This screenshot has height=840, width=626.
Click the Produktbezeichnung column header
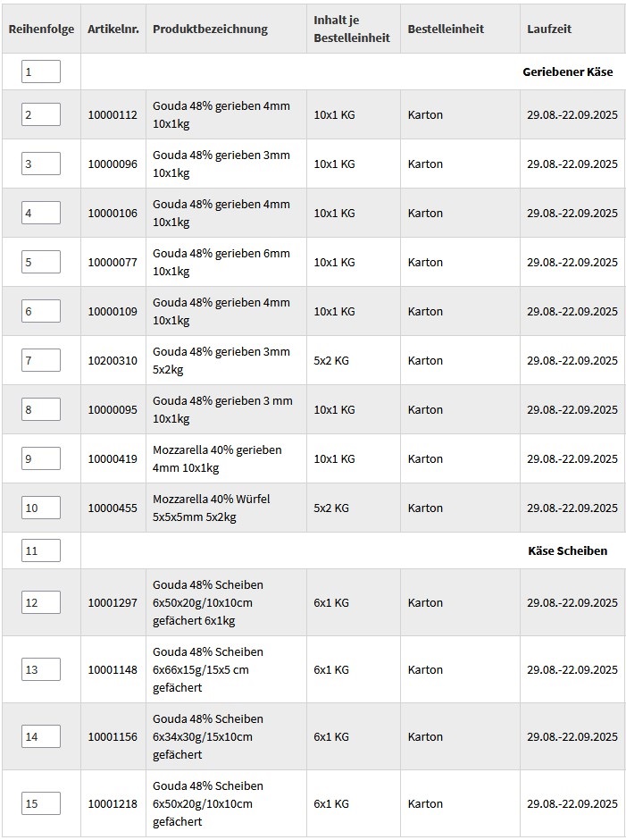click(x=210, y=29)
